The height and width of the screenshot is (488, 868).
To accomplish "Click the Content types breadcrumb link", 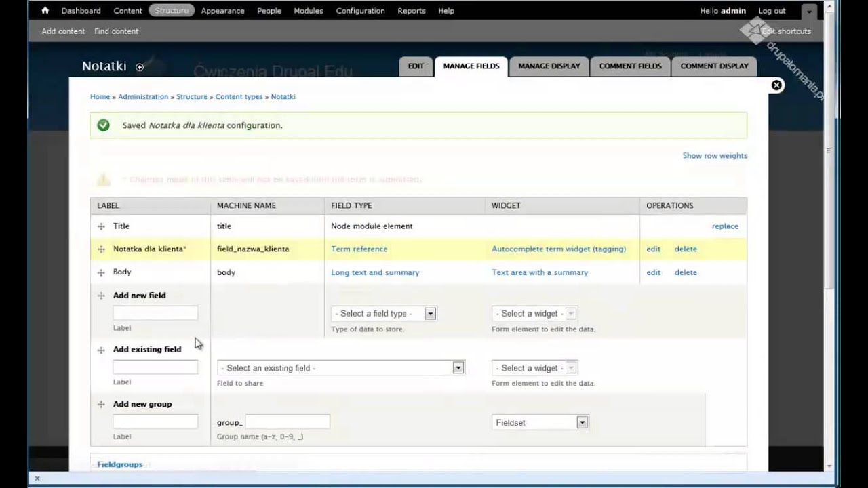I will pyautogui.click(x=239, y=97).
